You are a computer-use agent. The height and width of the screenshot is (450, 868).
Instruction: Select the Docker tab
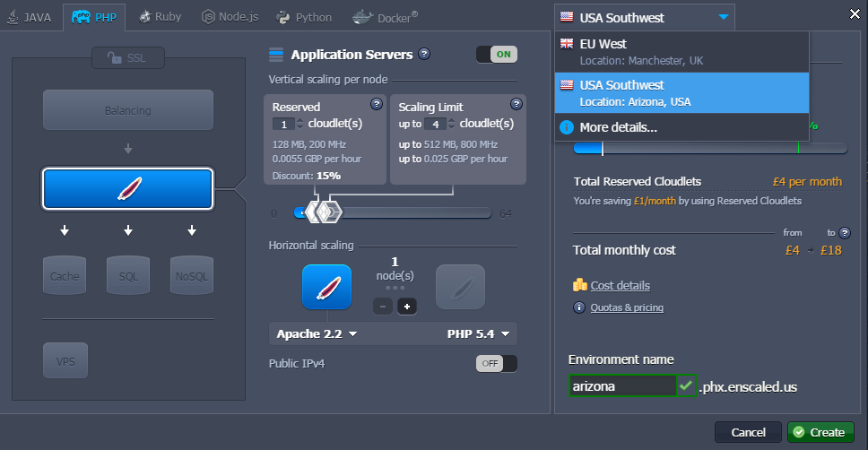[386, 18]
